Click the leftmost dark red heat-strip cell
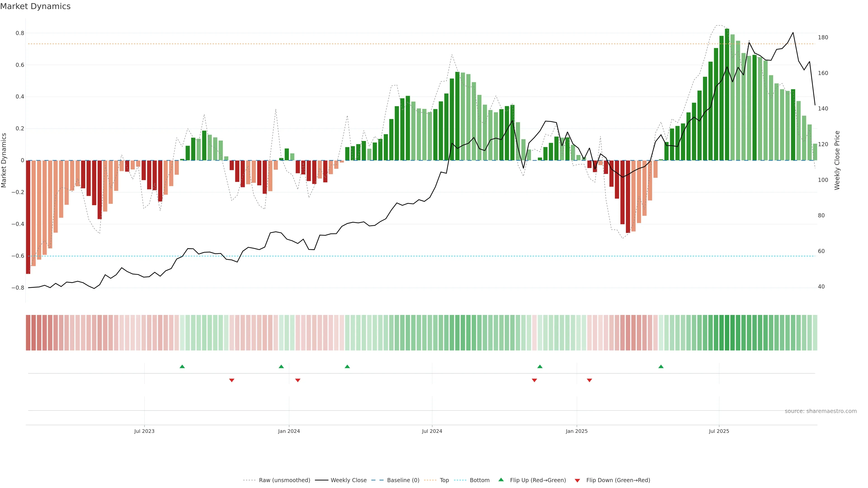The height and width of the screenshot is (488, 868). pos(28,333)
